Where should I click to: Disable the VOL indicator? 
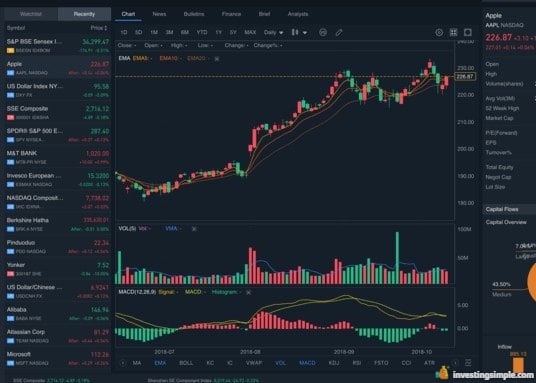280,363
